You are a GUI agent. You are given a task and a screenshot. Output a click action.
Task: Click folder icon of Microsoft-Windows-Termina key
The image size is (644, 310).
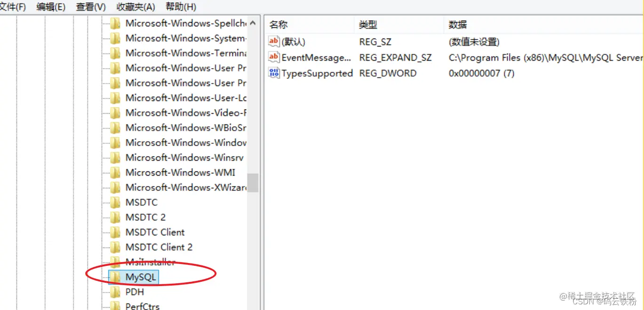[x=115, y=53]
